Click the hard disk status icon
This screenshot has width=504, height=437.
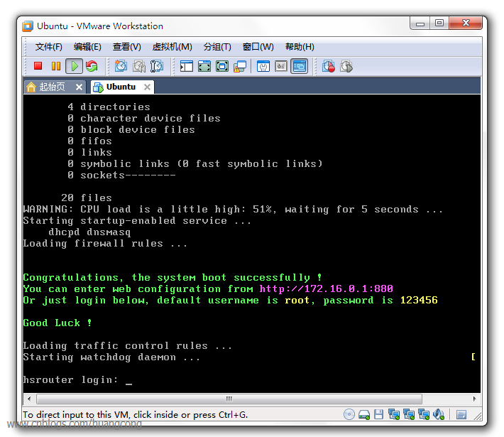(364, 414)
